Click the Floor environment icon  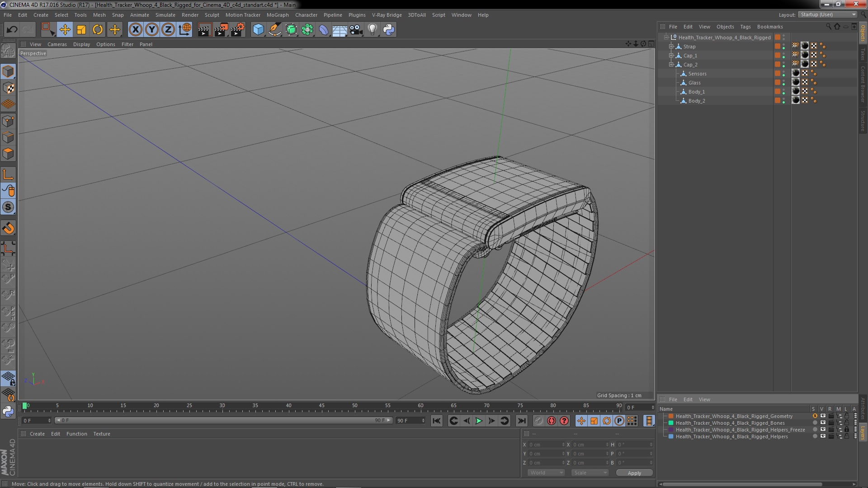click(340, 30)
